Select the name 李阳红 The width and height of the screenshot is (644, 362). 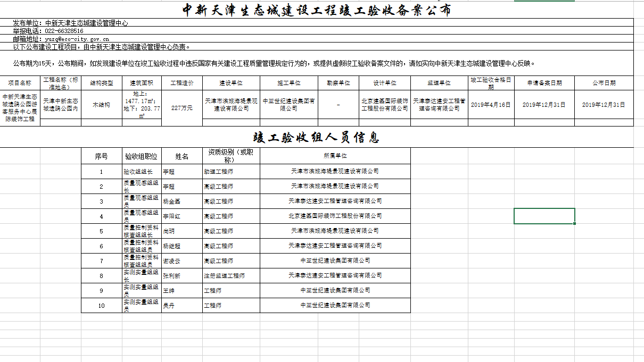click(x=182, y=216)
